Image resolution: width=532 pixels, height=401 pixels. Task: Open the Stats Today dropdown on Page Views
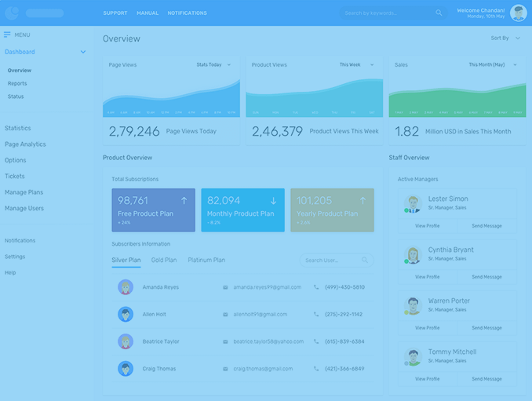(x=213, y=65)
